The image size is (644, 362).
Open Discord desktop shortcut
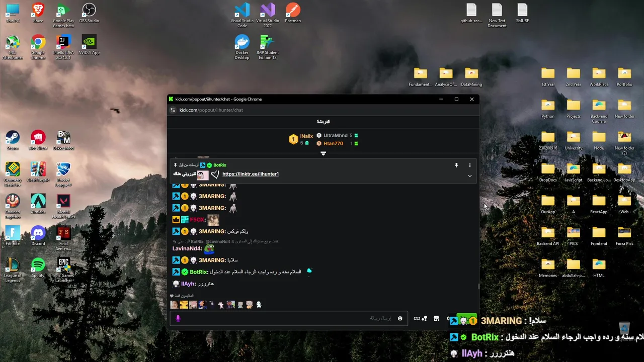tap(38, 236)
